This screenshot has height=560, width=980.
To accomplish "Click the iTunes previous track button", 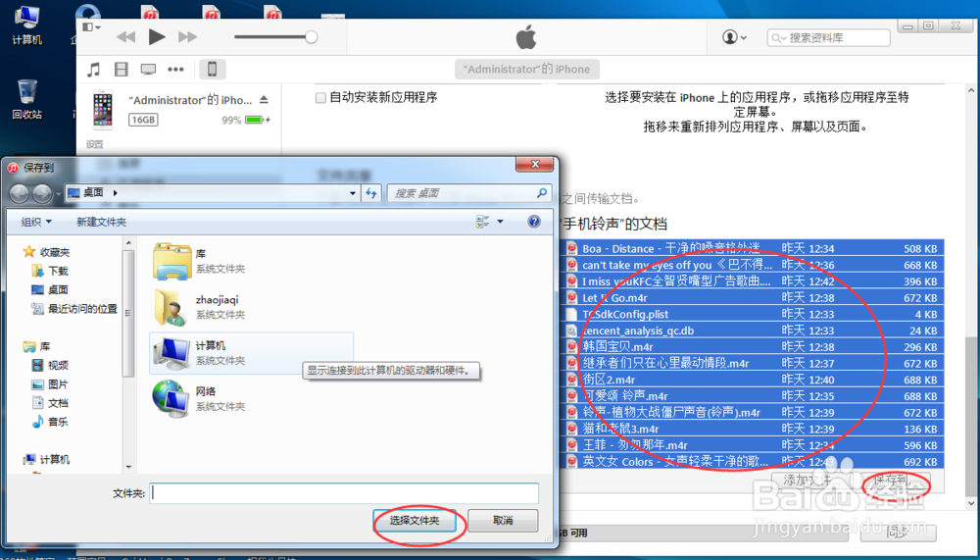I will (x=126, y=37).
